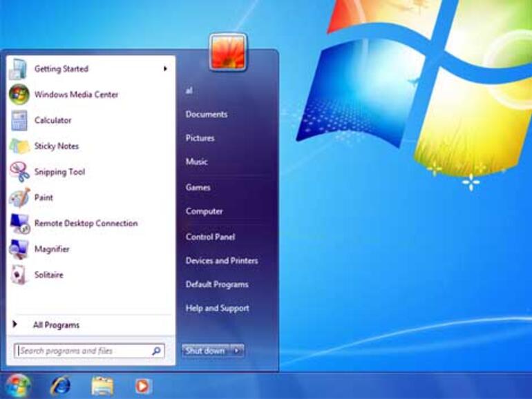Click All Programs label

[56, 324]
